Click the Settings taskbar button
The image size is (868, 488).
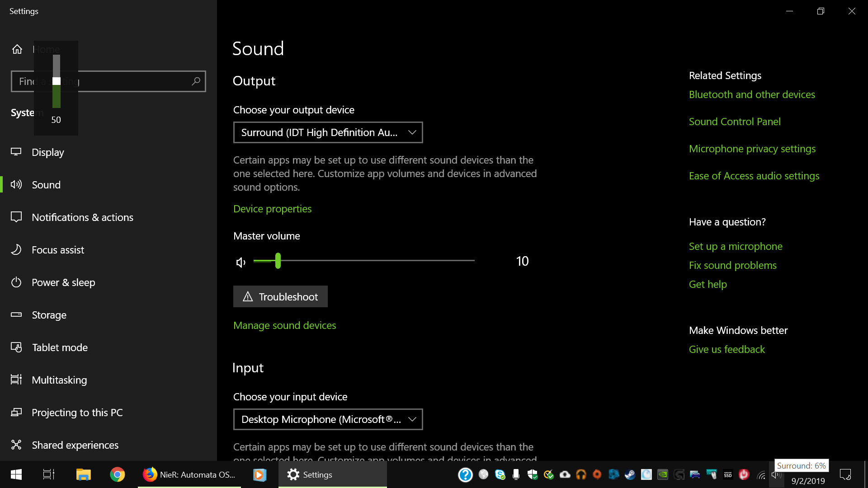[332, 474]
